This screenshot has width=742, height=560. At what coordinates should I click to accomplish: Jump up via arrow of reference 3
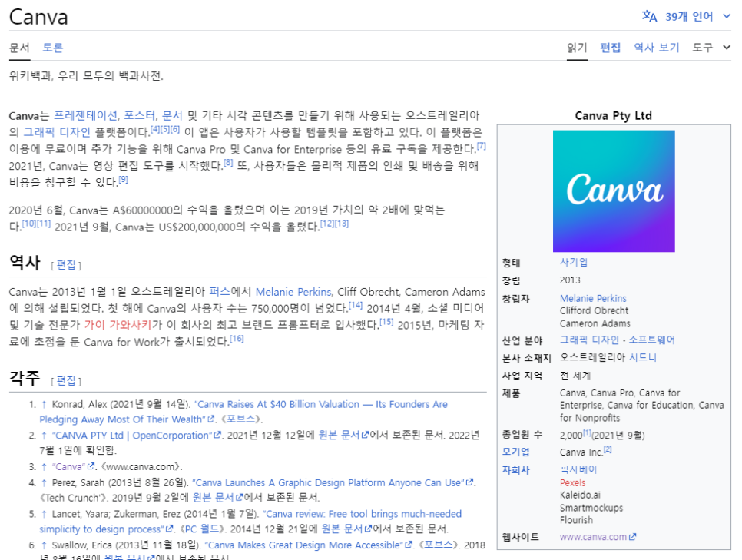coord(44,467)
